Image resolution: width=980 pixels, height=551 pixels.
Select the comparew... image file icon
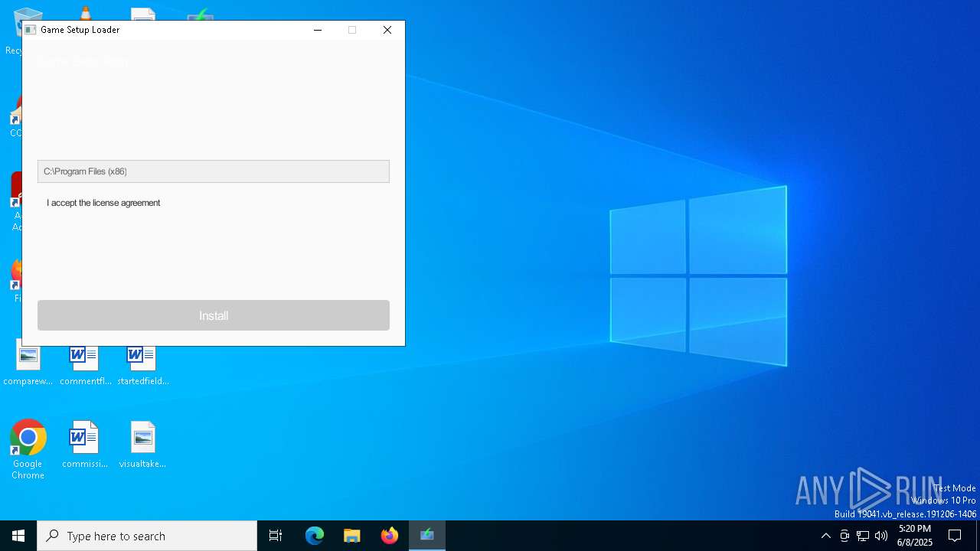(x=28, y=364)
